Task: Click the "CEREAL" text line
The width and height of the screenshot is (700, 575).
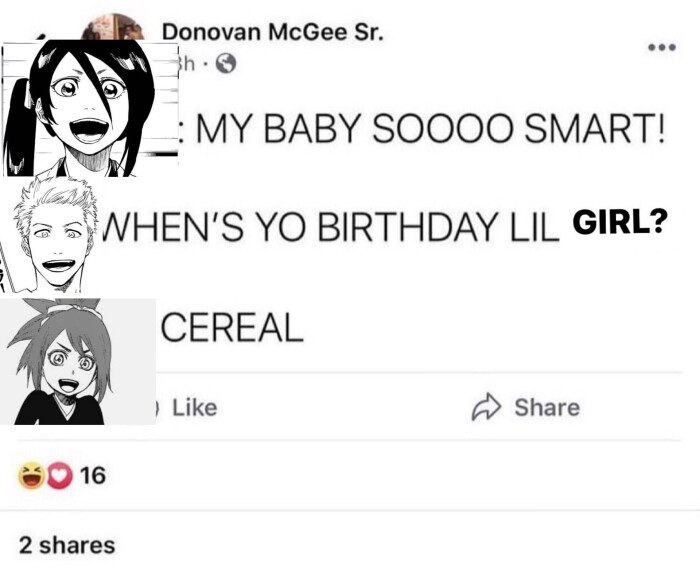Action: (232, 326)
